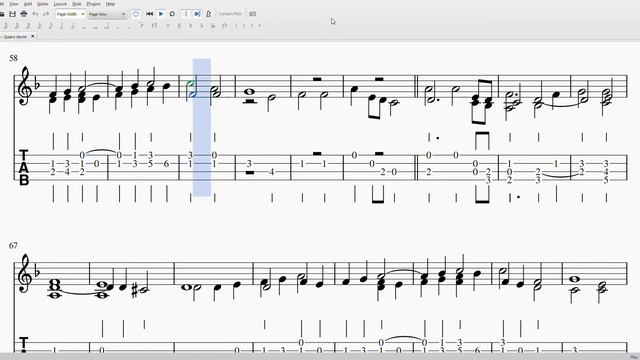Screen dimensions: 640x360
Task: Redo the last undone action
Action: (46, 14)
